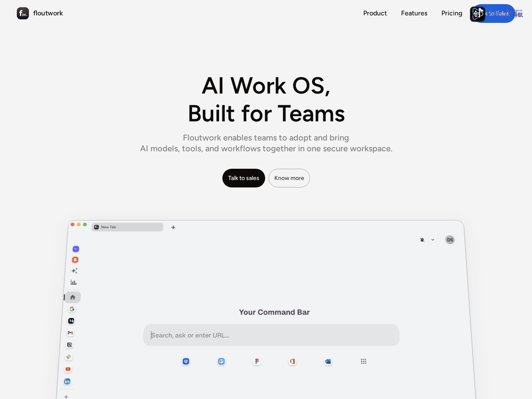This screenshot has height=399, width=532.
Task: Open the Google sidebar shortcut
Action: (x=72, y=309)
